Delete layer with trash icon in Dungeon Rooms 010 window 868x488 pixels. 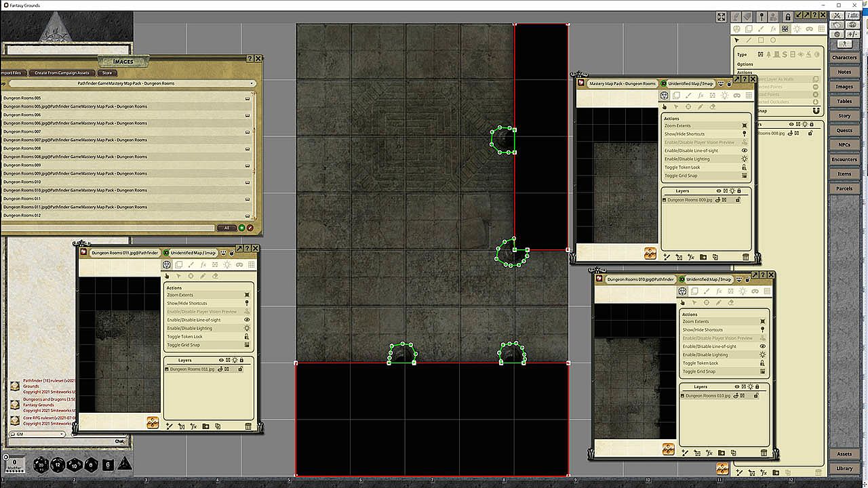pyautogui.click(x=764, y=453)
